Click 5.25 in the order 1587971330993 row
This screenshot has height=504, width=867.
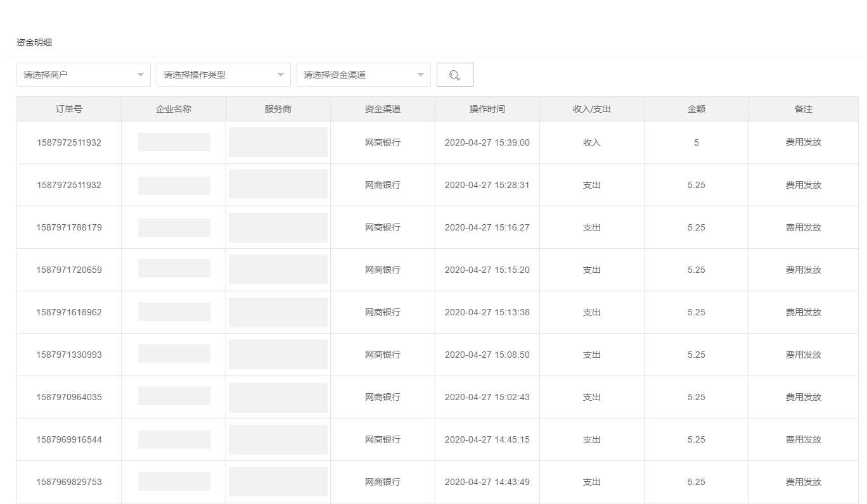point(697,355)
